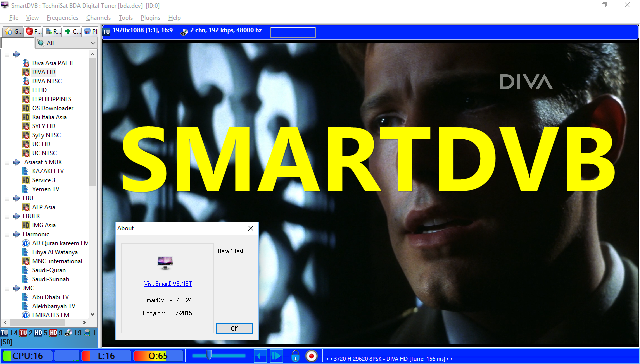Viewport: 640px width, 364px height.
Task: Click the OS Downloader HD icon
Action: [x=26, y=108]
